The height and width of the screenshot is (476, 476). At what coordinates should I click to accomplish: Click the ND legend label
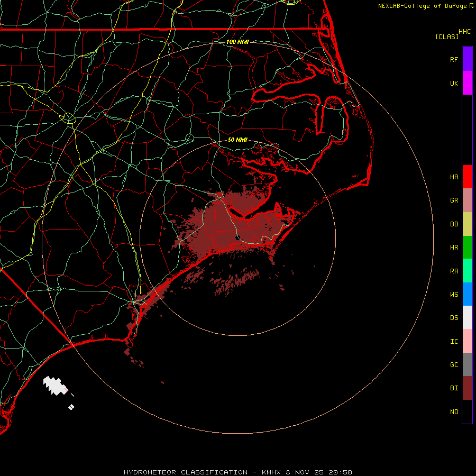tap(454, 412)
